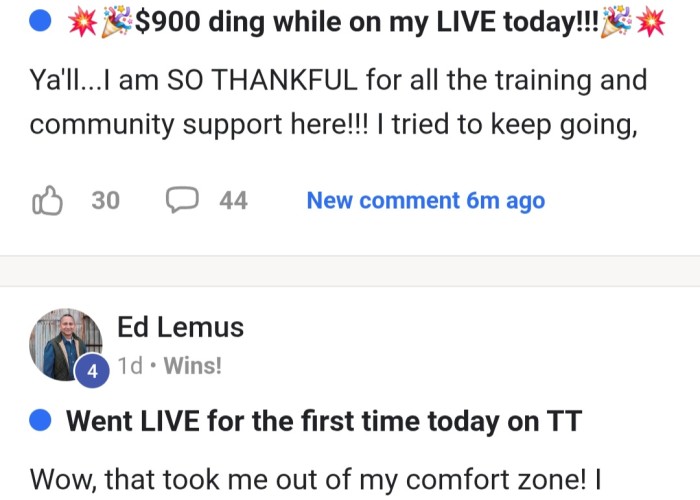
Task: Filter by the Wins! category
Action: coord(192,366)
